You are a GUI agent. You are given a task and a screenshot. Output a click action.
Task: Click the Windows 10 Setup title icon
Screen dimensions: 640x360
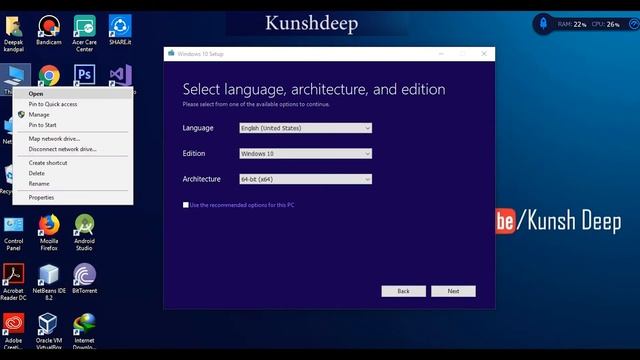(x=171, y=53)
